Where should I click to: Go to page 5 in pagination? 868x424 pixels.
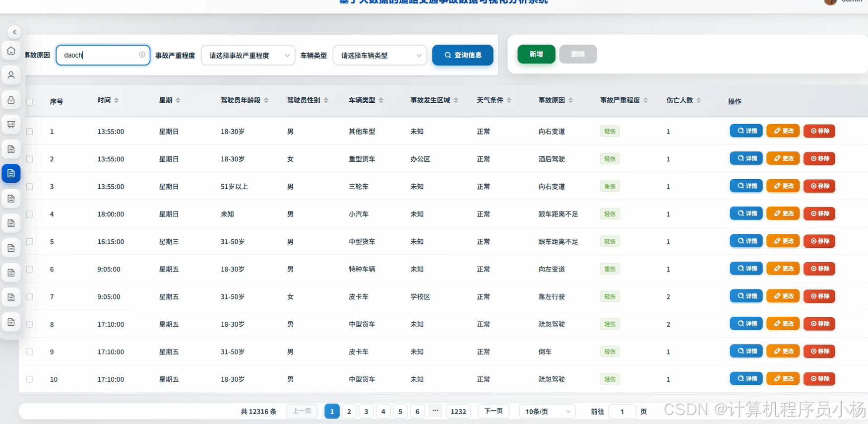[400, 412]
